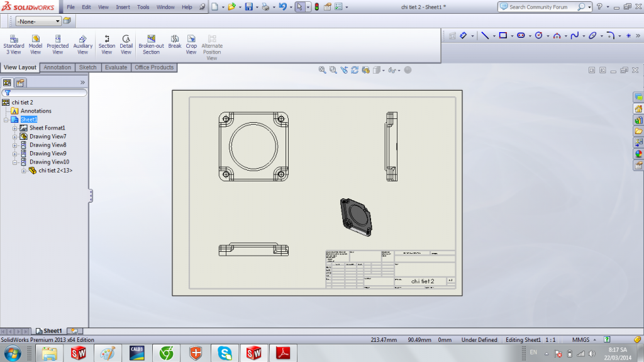Viewport: 644px width, 362px height.
Task: Open the Options icon in the top toolbar
Action: point(338,6)
